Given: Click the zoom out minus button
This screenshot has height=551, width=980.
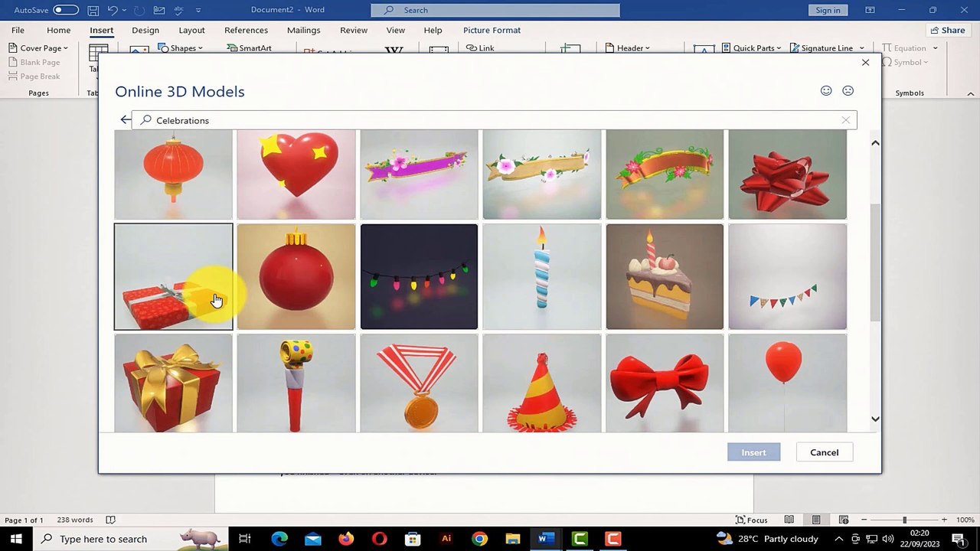Looking at the screenshot, I should tap(864, 520).
